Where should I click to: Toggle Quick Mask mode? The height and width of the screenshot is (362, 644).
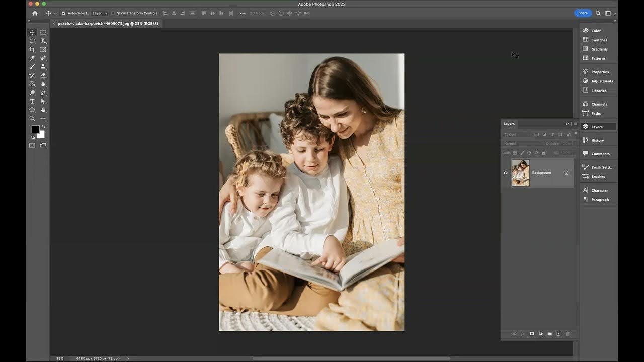tap(32, 145)
